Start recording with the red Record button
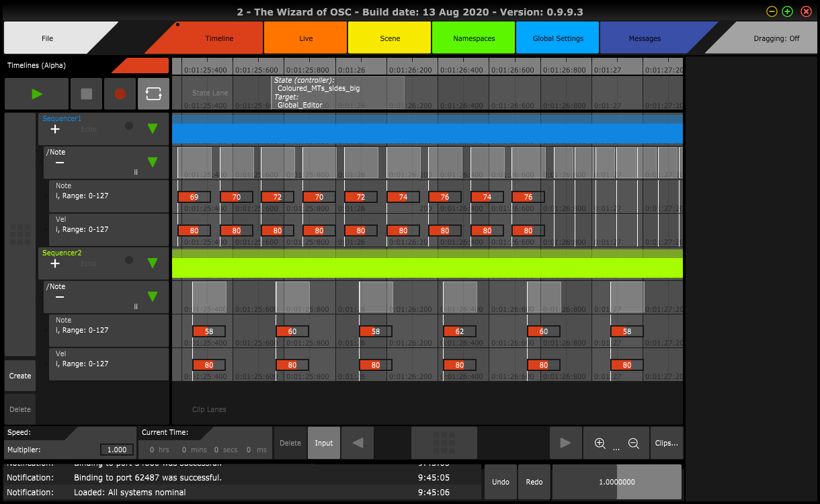This screenshot has width=820, height=504. tap(120, 94)
